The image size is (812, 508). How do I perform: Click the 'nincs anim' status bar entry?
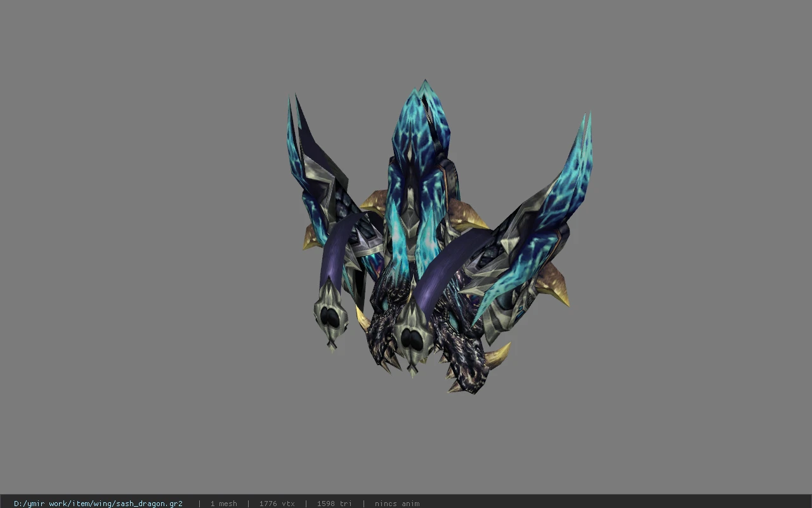(397, 504)
